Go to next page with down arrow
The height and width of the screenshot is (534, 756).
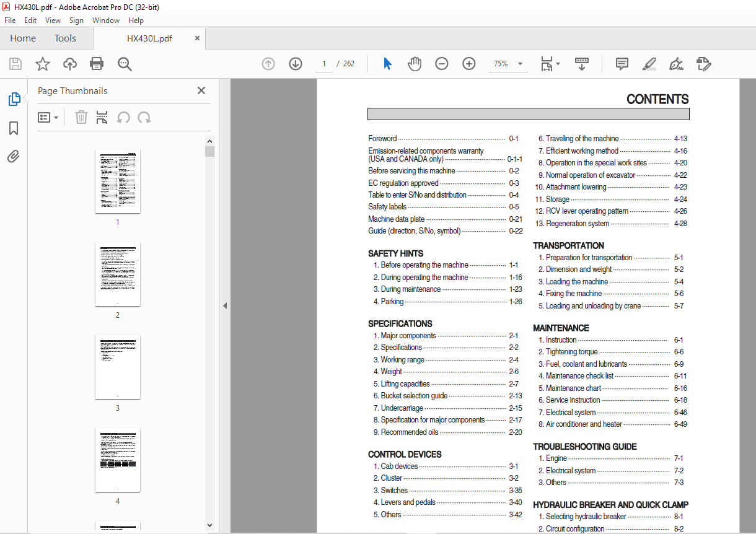tap(296, 64)
